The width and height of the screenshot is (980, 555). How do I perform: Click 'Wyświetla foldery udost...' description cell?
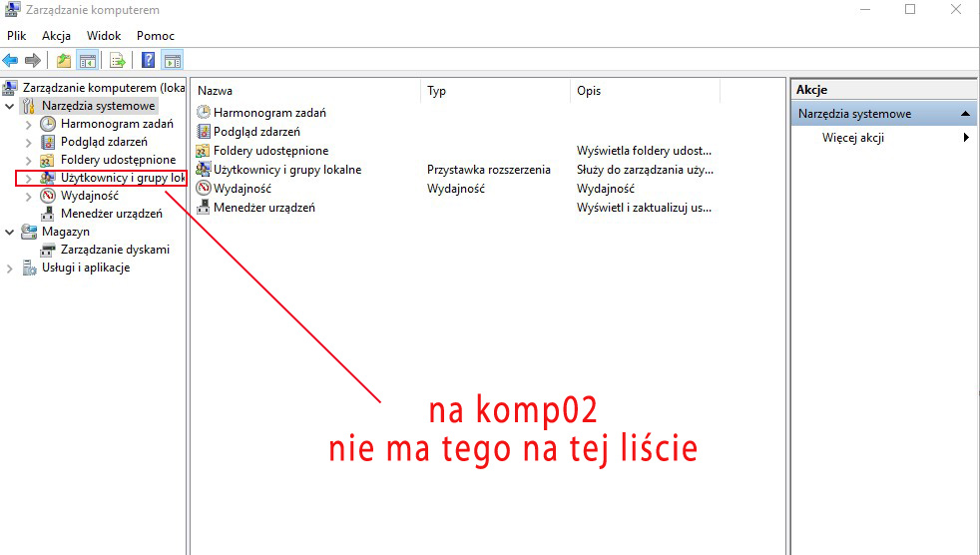point(644,151)
